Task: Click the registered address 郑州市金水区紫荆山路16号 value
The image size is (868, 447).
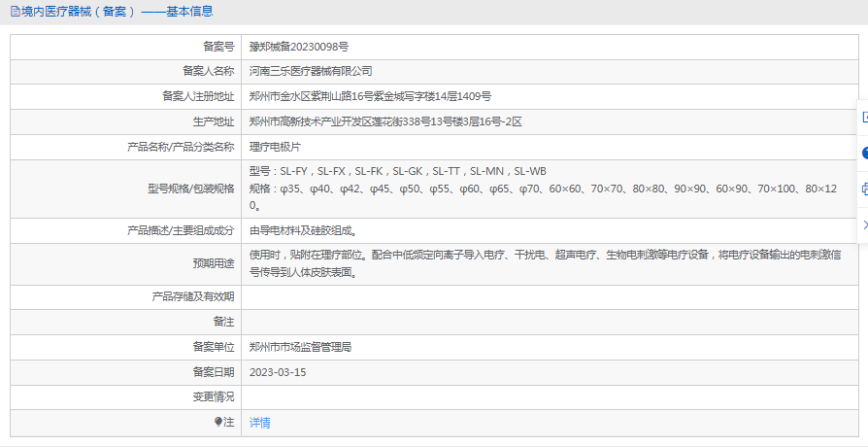Action: click(370, 96)
